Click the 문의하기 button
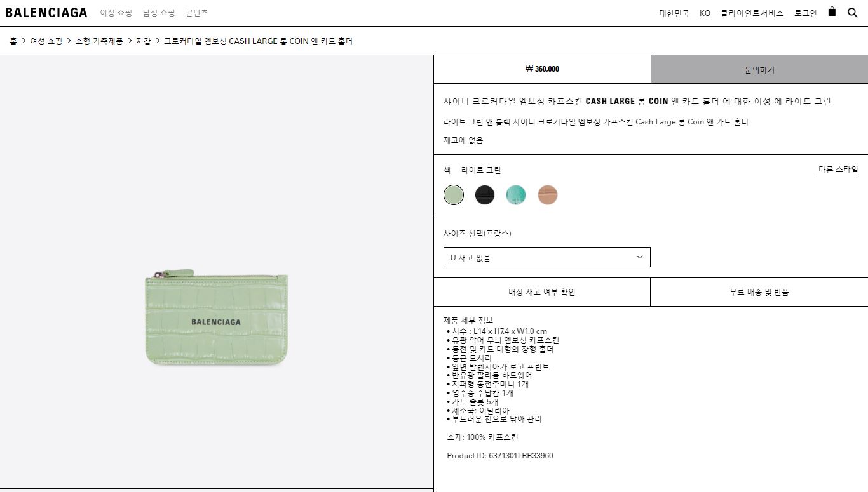The width and height of the screenshot is (868, 492). click(x=759, y=69)
